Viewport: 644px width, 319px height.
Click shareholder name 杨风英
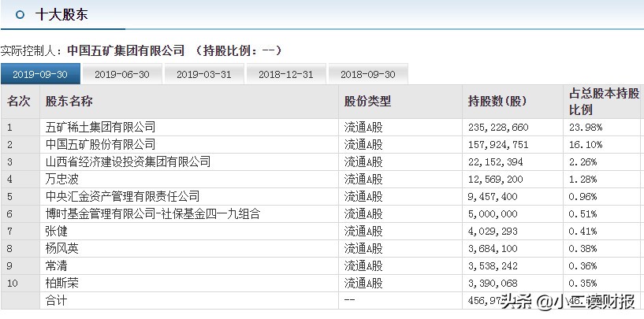pos(61,248)
